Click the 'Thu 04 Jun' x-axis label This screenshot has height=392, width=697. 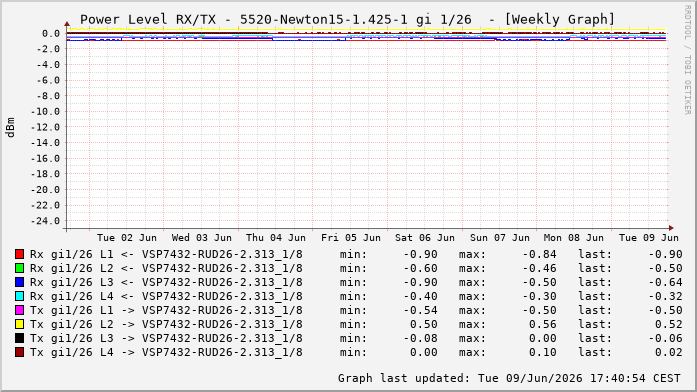tap(276, 238)
